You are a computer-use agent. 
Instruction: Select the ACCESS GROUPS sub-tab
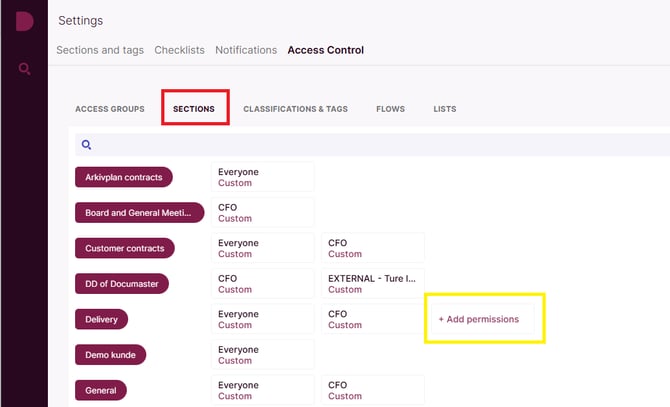pos(110,109)
